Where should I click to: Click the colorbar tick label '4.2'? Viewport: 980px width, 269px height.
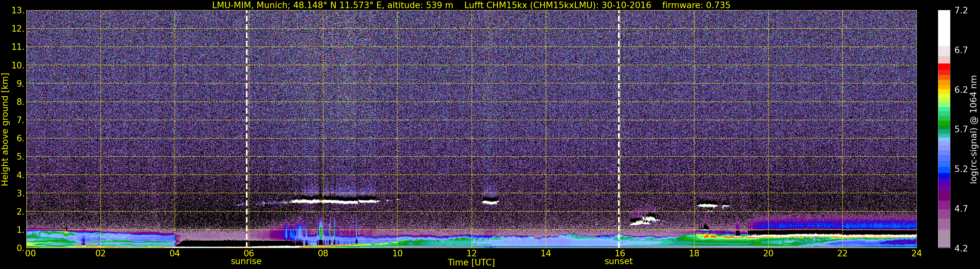pyautogui.click(x=961, y=248)
